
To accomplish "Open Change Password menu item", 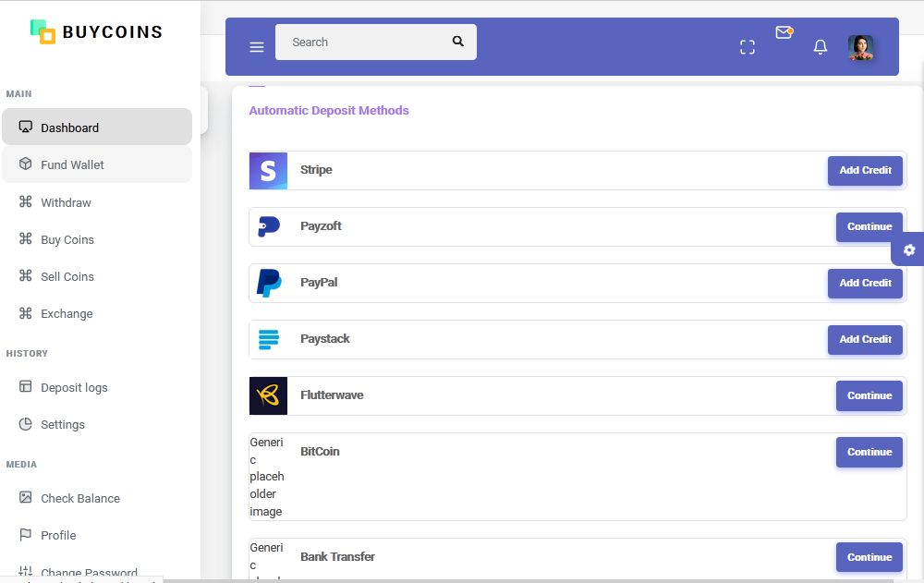I will click(x=89, y=572).
